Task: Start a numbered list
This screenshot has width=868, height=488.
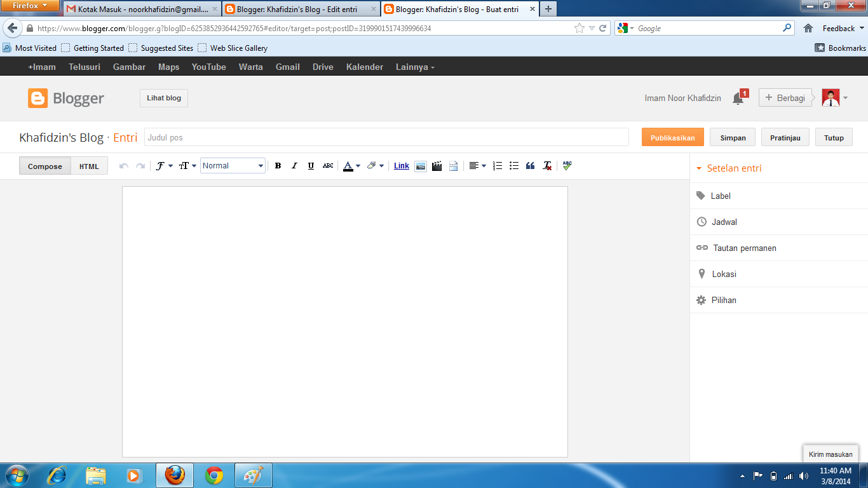Action: tap(498, 166)
